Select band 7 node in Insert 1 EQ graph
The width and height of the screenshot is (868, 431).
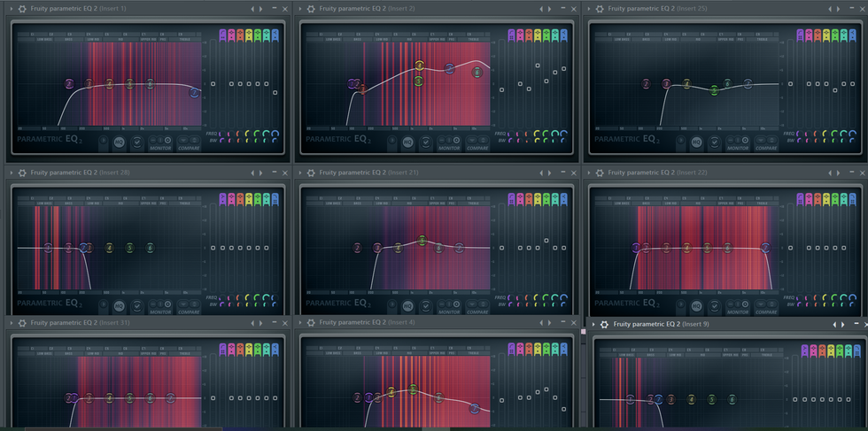click(195, 91)
